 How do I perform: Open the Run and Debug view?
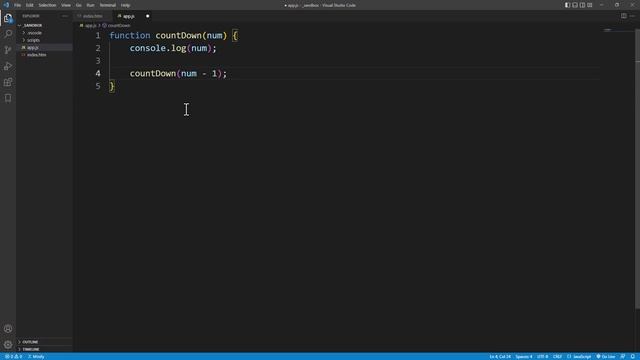(8, 66)
